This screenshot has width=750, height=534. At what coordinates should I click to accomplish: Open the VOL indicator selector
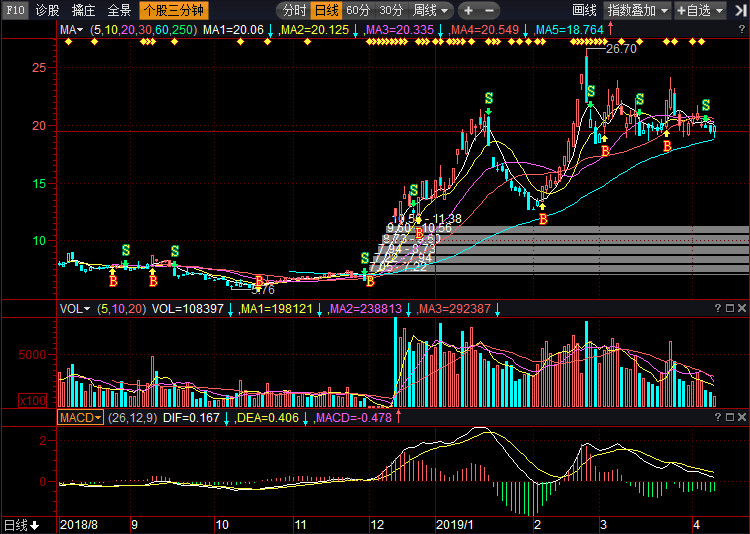click(74, 309)
